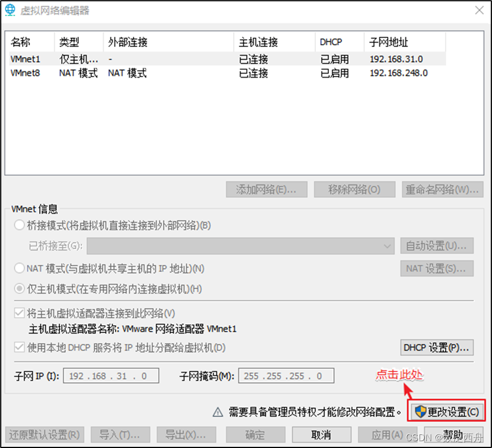Select the VMnet1 row name
This screenshot has width=492, height=448.
tap(25, 59)
